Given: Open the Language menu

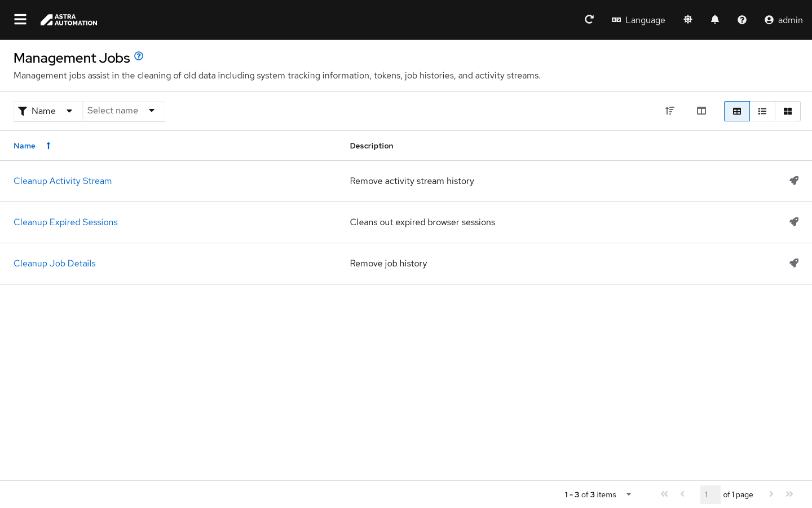Looking at the screenshot, I should coord(638,20).
